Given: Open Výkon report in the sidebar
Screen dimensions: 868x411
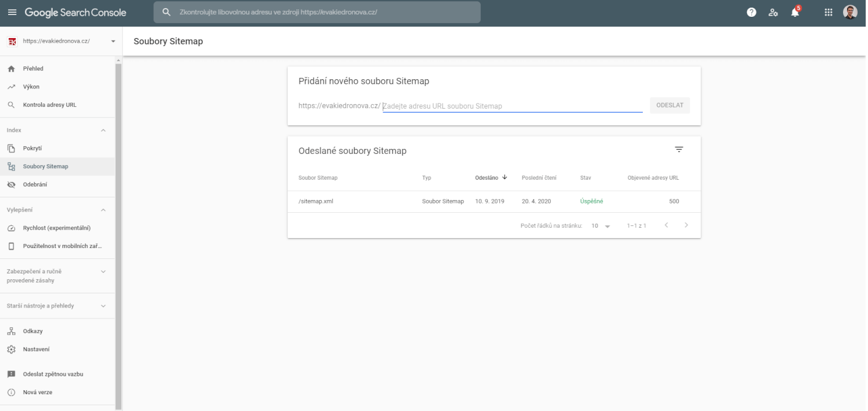Looking at the screenshot, I should [31, 87].
